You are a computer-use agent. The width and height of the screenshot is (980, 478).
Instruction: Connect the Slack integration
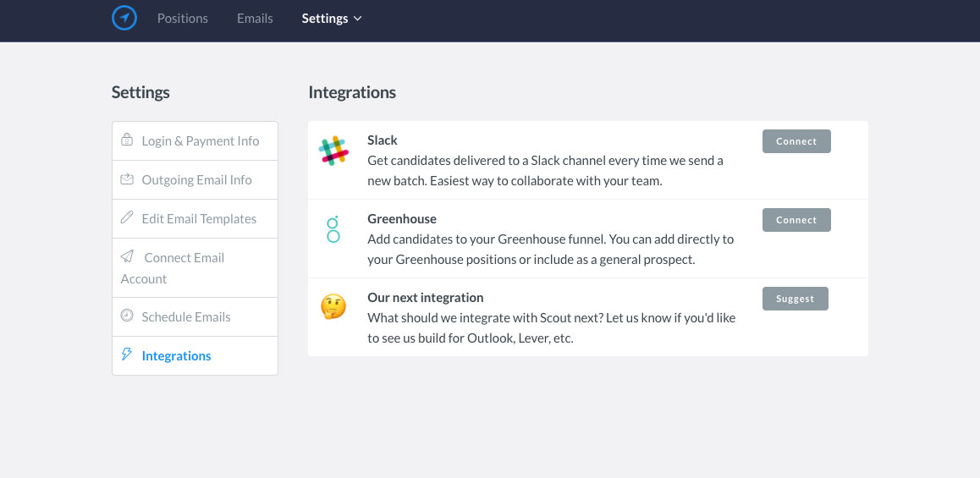[796, 141]
